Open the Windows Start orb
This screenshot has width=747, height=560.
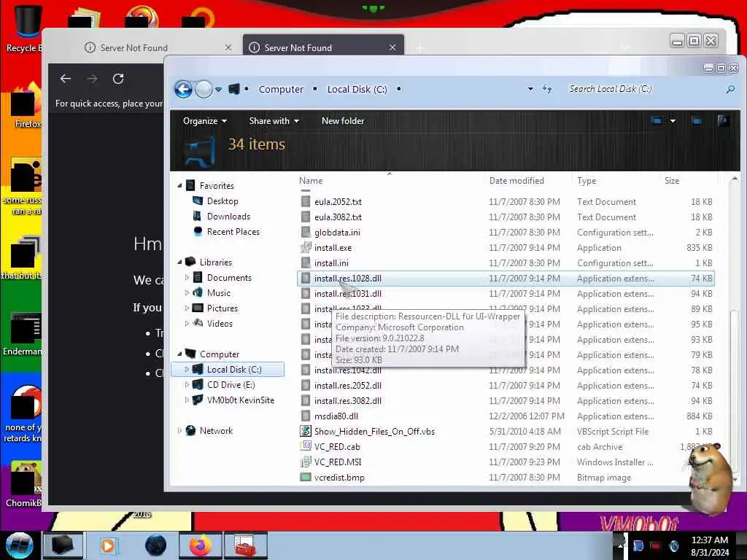click(x=20, y=545)
